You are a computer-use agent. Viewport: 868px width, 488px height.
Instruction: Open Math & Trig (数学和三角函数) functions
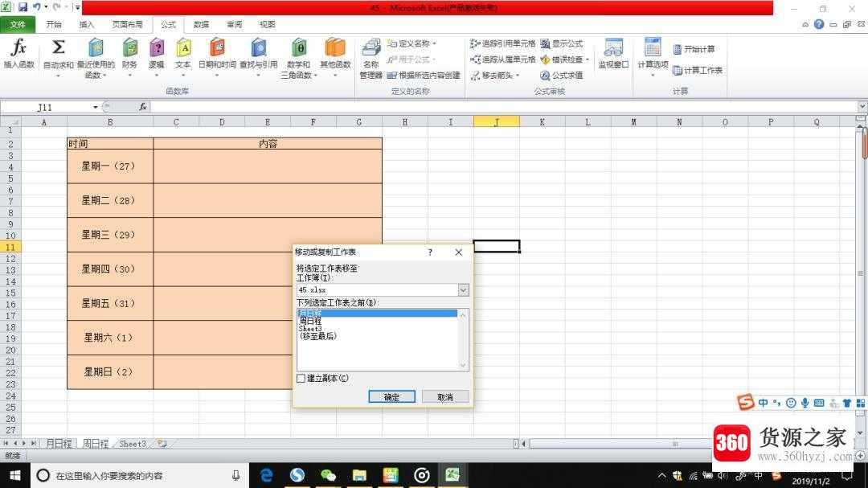coord(299,58)
